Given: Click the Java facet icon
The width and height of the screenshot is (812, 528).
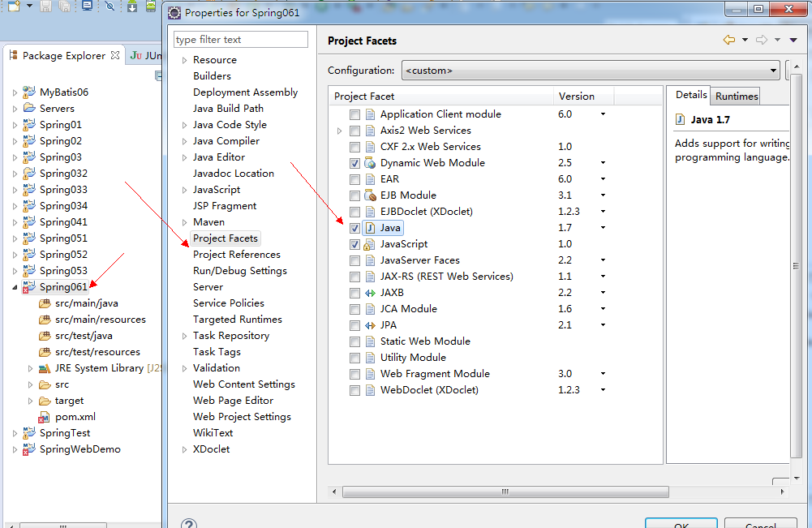Looking at the screenshot, I should point(370,228).
